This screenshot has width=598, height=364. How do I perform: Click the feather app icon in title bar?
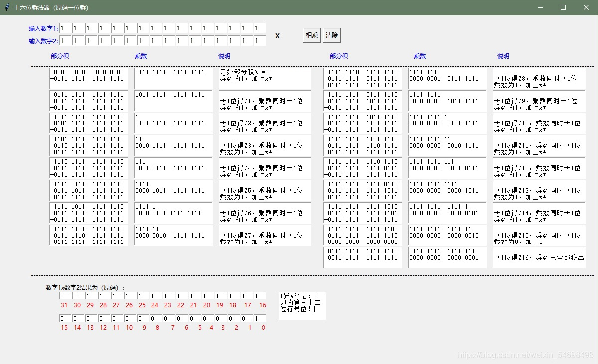[x=7, y=7]
